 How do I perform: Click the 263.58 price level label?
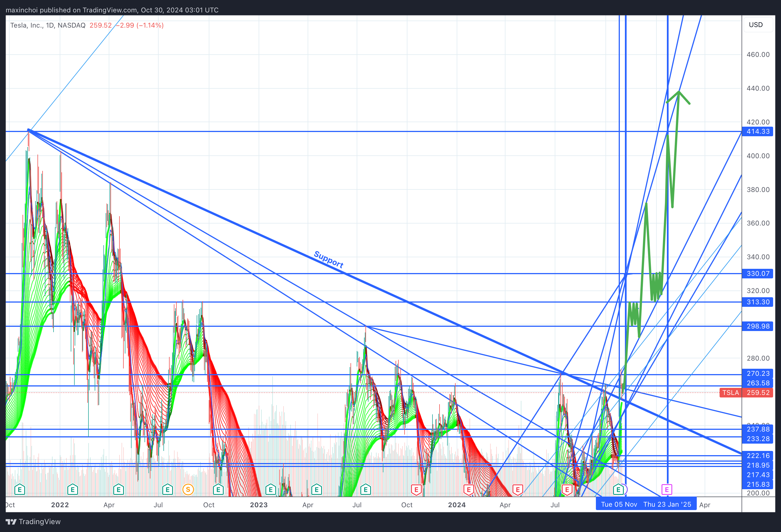[758, 383]
